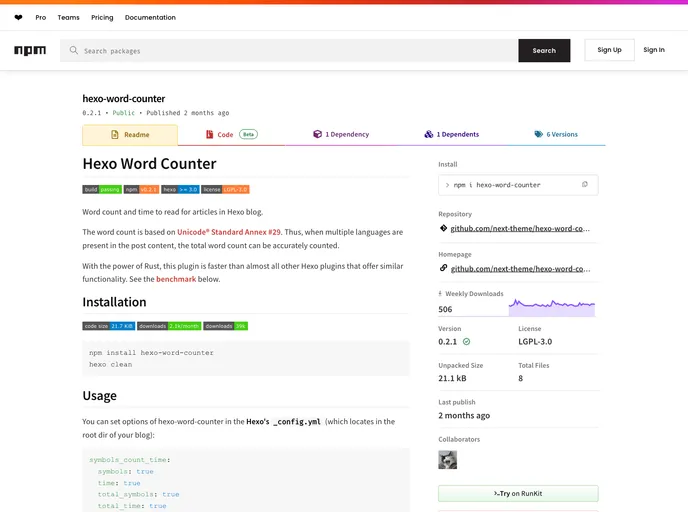The width and height of the screenshot is (688, 512).
Task: Click the total downloads 39k badge
Action: (x=226, y=326)
